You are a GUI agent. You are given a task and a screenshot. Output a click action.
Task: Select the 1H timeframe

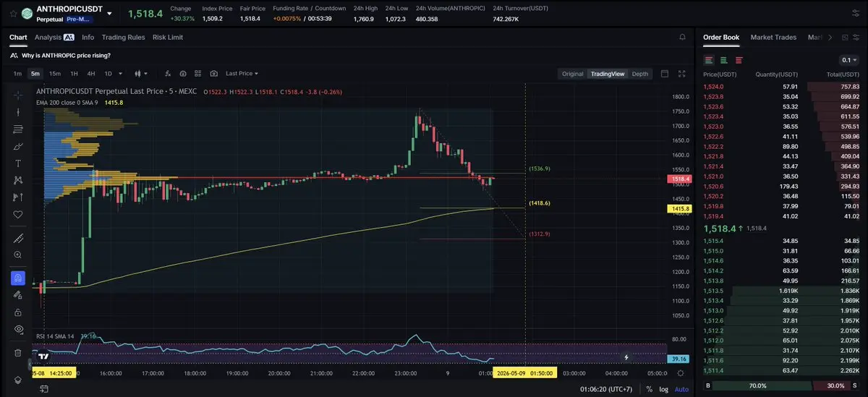tap(74, 73)
